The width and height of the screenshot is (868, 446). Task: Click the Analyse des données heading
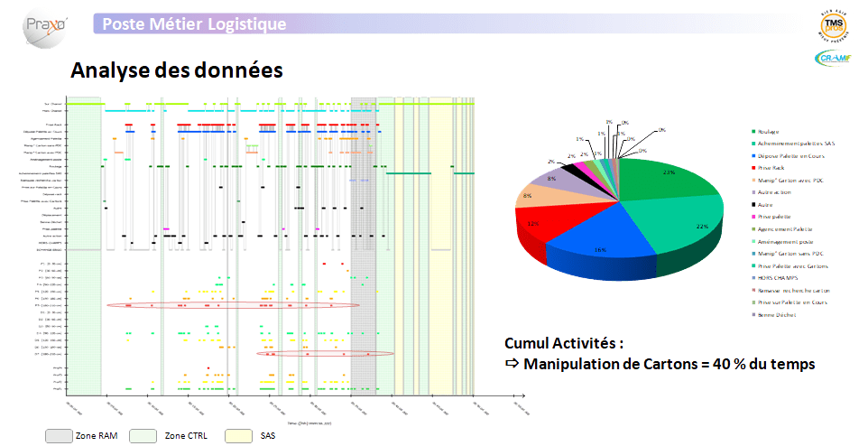(x=177, y=70)
